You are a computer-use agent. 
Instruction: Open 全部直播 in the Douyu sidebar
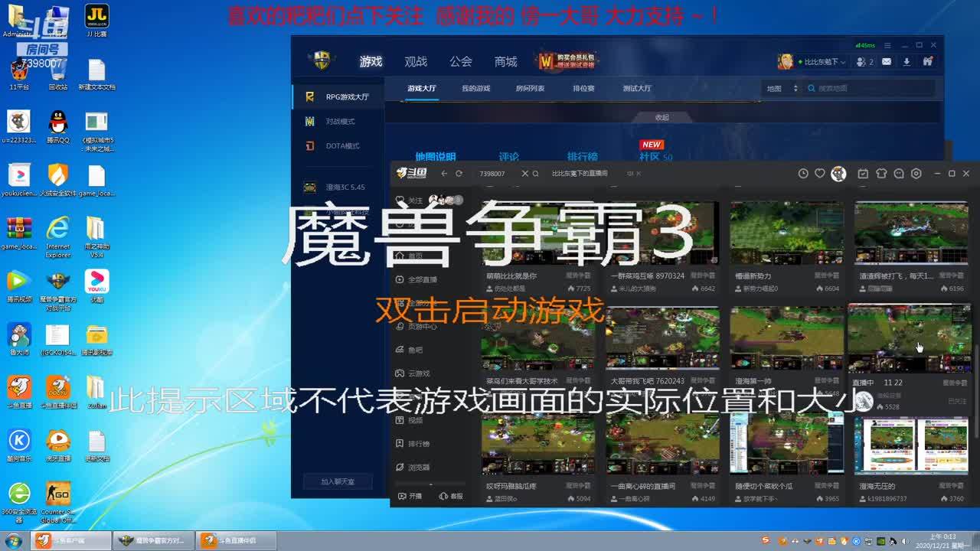pos(416,280)
